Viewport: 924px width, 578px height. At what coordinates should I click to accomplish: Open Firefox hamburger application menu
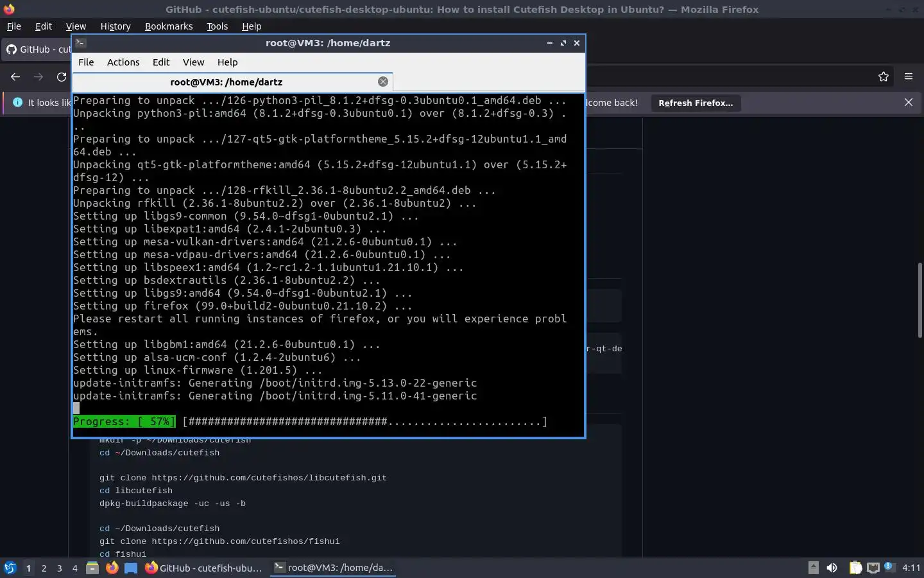909,77
